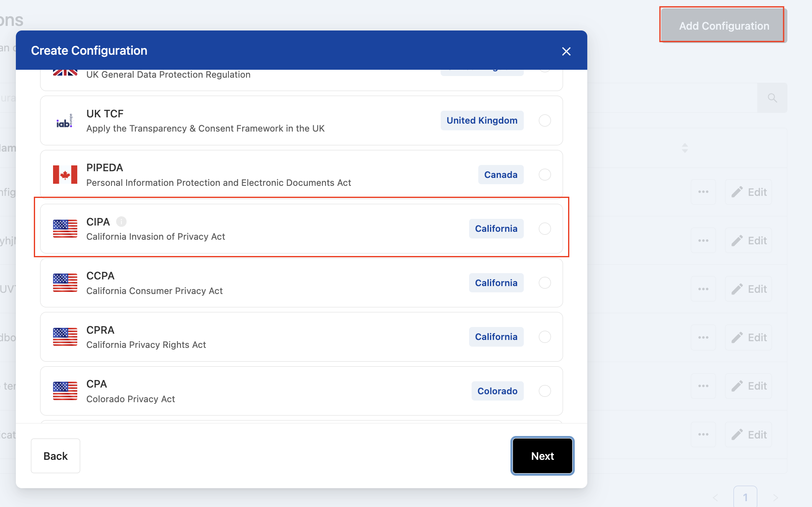Click Edit on the sixth background table row
This screenshot has width=812, height=507.
click(749, 435)
